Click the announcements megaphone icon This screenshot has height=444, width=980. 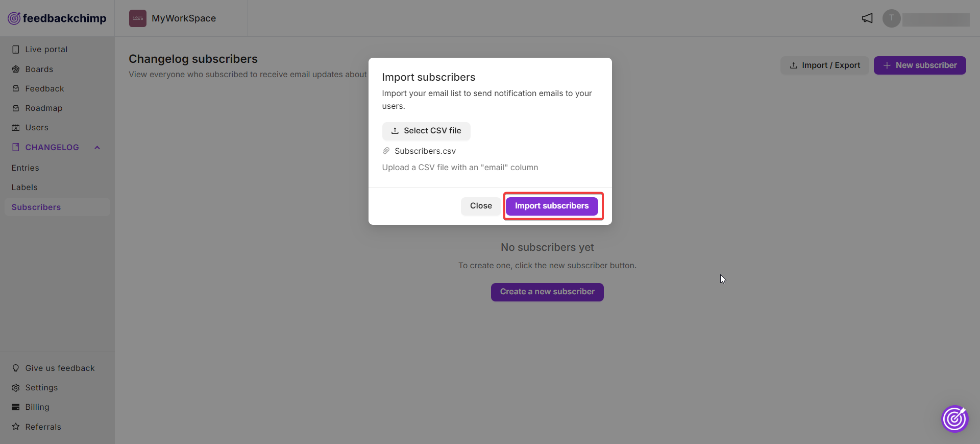pos(867,18)
